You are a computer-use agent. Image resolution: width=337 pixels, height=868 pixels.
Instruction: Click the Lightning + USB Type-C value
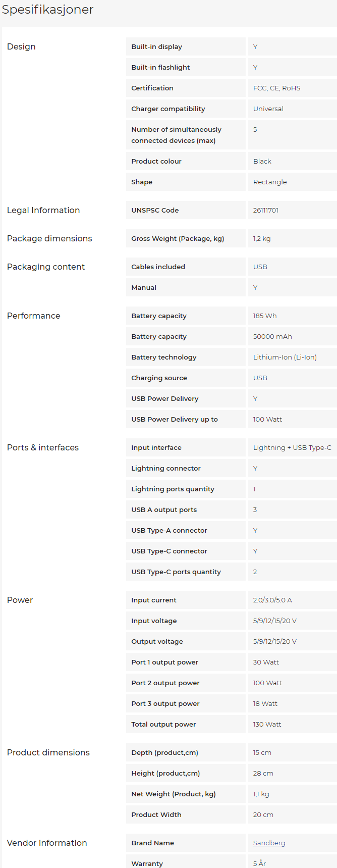[292, 447]
